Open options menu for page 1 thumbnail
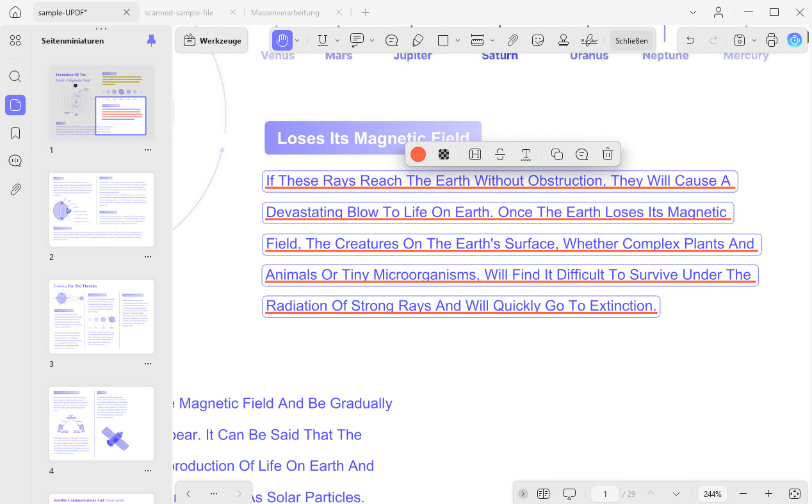Screen dimensions: 812x504 148,150
